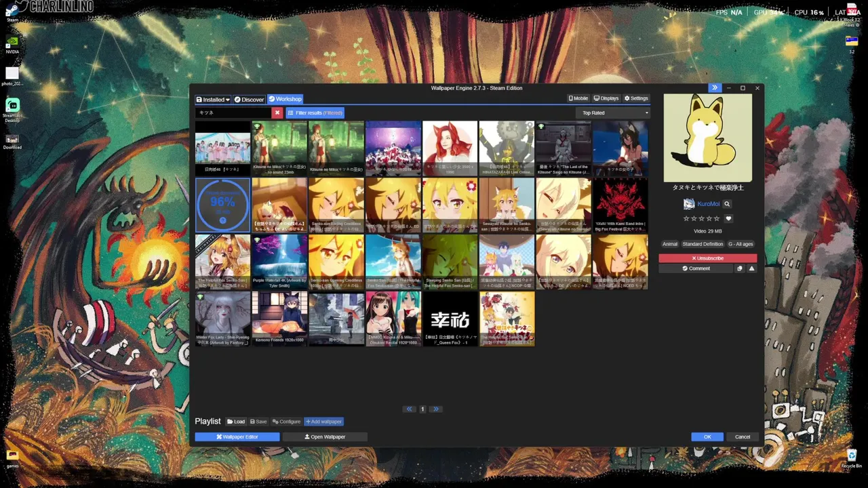Click the search field containing キツネ
This screenshot has height=488, width=868.
tap(233, 113)
